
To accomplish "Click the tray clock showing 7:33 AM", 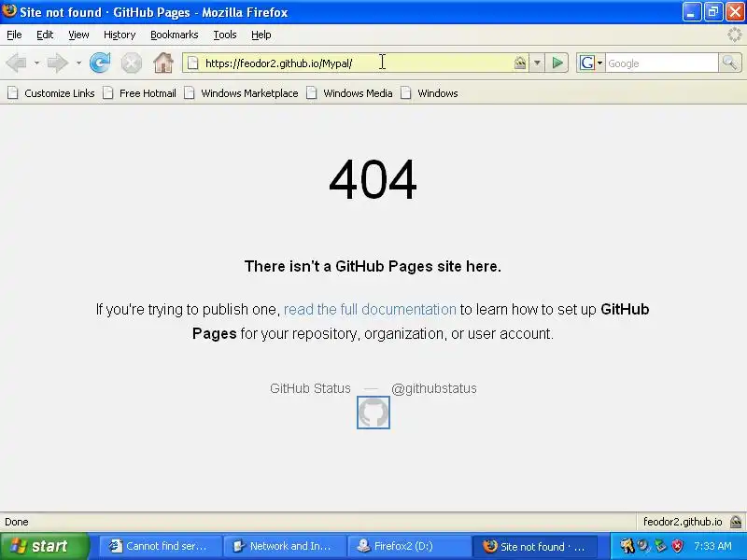I will click(712, 546).
